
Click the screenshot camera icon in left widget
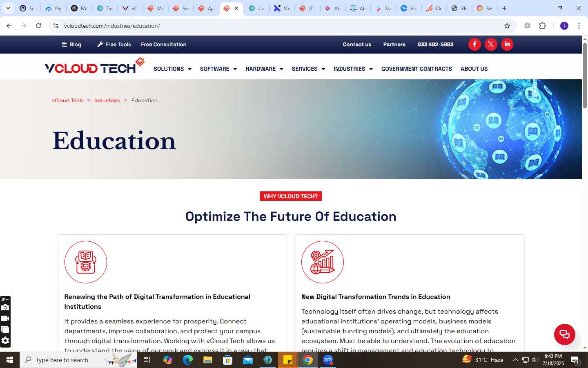pyautogui.click(x=5, y=307)
